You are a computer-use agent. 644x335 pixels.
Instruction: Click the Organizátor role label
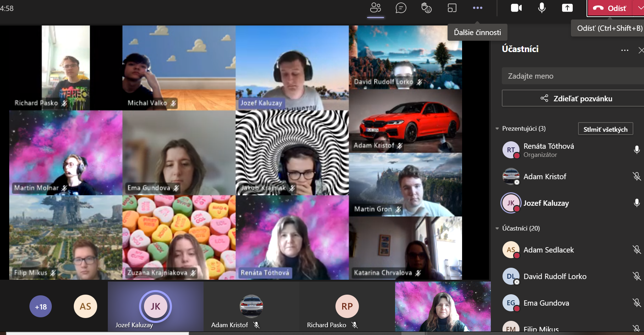click(540, 155)
